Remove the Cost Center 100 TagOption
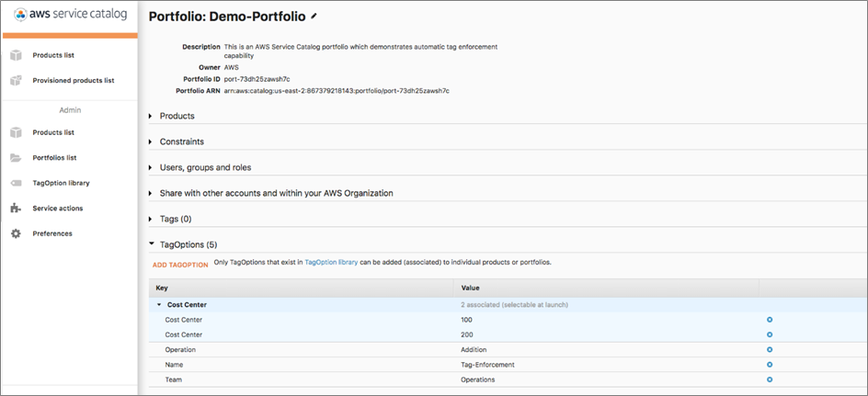 pyautogui.click(x=770, y=320)
